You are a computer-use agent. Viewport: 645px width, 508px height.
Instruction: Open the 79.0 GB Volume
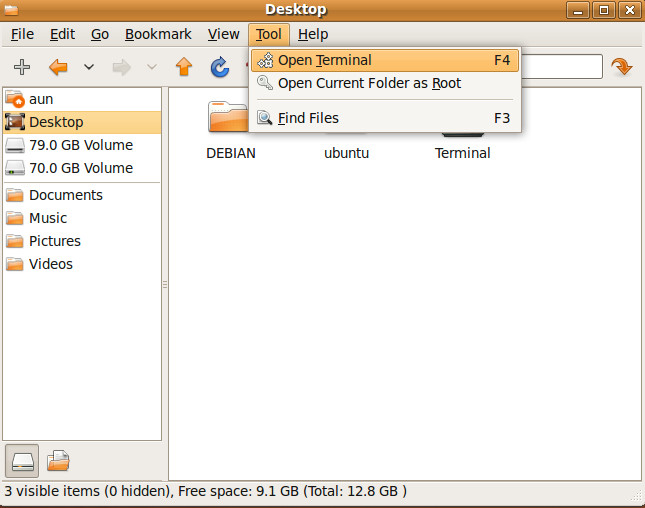coord(82,145)
